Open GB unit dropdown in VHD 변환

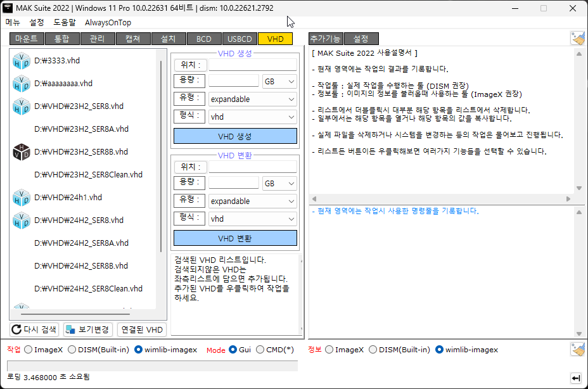pos(279,184)
